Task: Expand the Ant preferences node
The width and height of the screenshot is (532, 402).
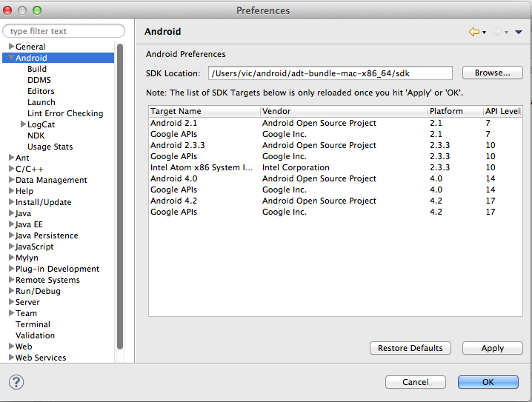Action: point(11,157)
